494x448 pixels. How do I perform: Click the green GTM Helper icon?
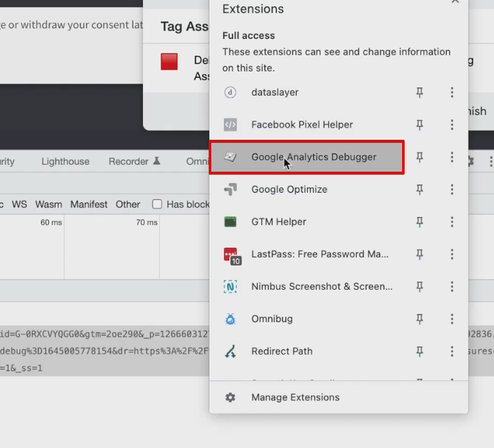(230, 222)
